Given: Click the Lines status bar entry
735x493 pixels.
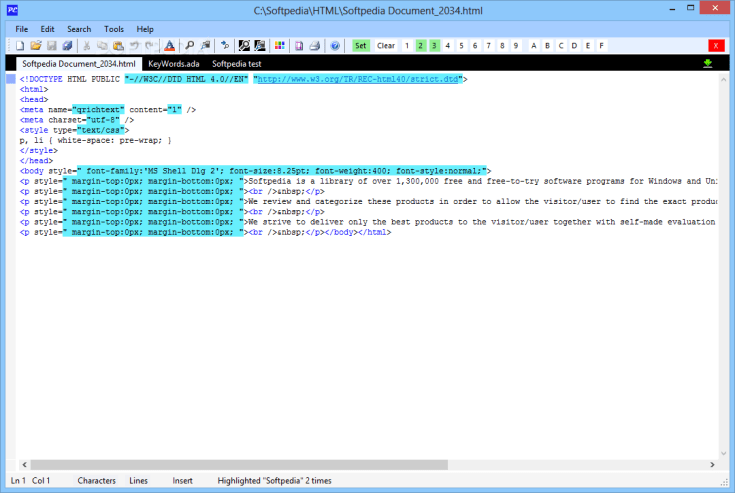Looking at the screenshot, I should (138, 480).
